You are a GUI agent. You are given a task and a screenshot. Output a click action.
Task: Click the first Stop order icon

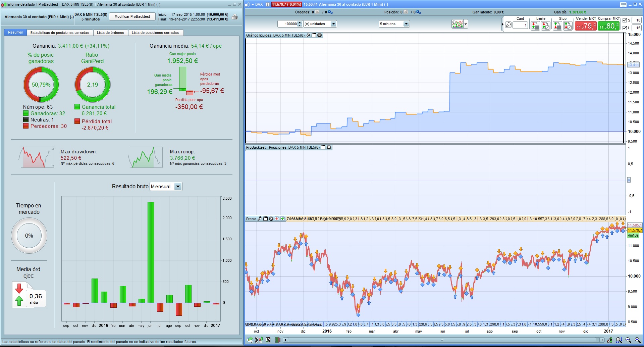click(x=557, y=26)
